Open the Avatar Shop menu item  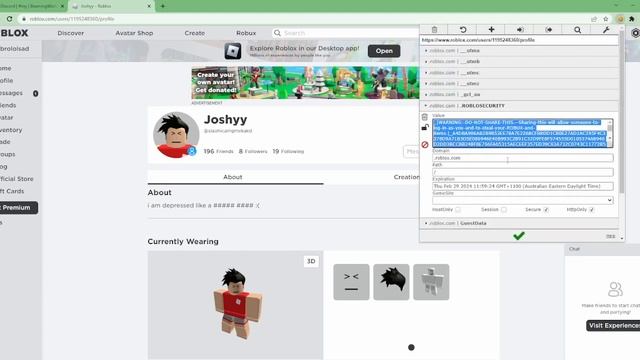pos(134,33)
